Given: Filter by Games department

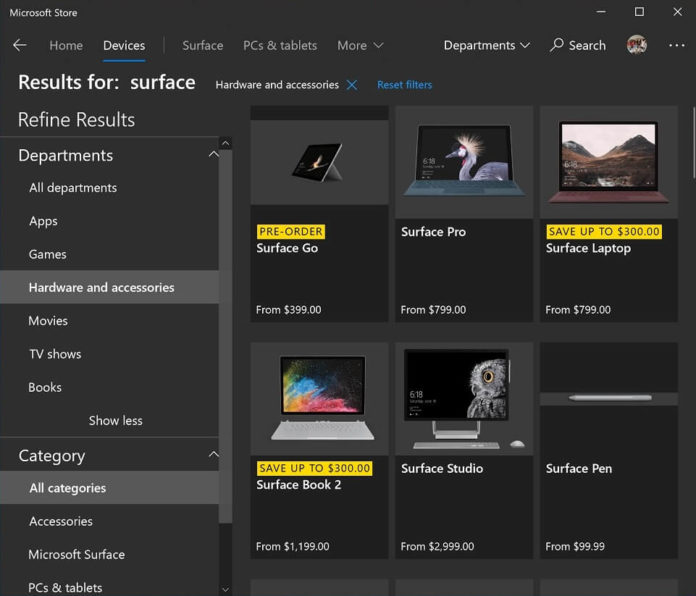Looking at the screenshot, I should point(109,254).
